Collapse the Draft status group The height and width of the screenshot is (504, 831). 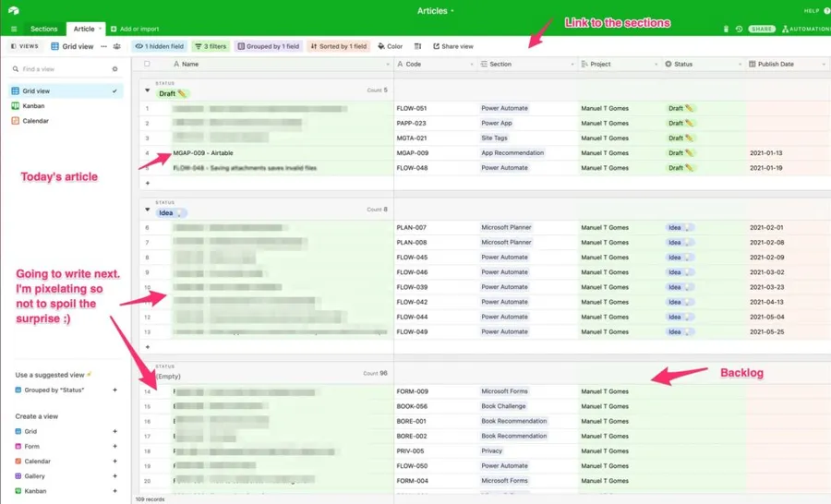148,91
